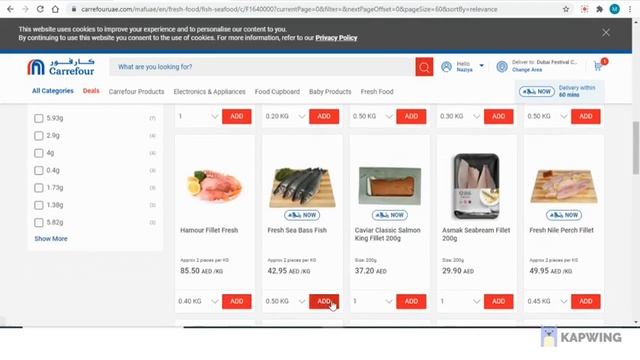Open Fresh Sea Bass Fish product image

tap(302, 187)
